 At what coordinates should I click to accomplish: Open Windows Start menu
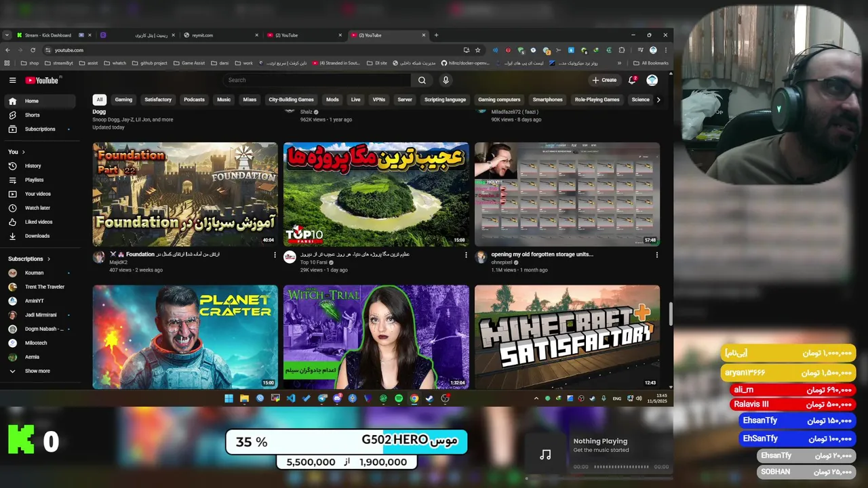(229, 399)
